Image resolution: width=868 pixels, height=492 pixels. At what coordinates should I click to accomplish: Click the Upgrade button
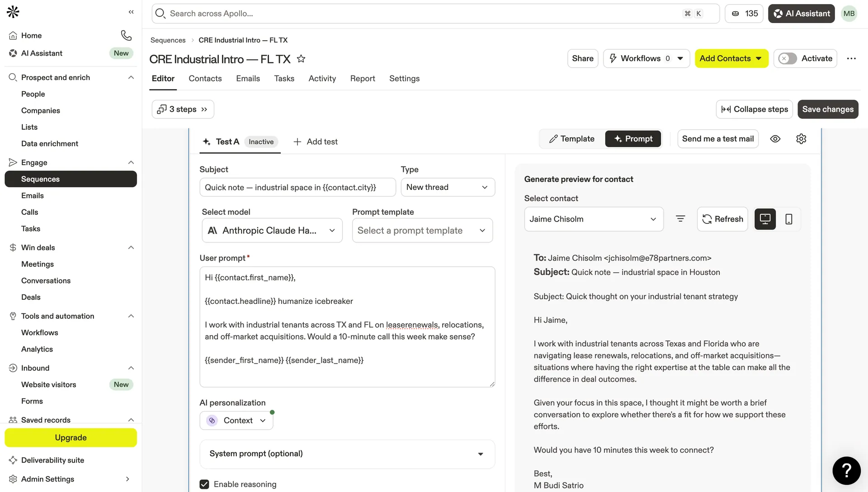click(x=71, y=437)
